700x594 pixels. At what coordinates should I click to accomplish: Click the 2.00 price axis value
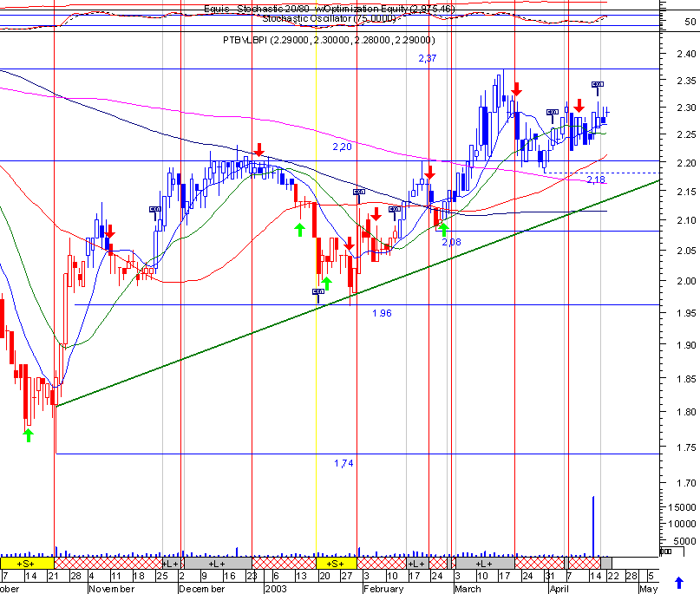coord(687,281)
